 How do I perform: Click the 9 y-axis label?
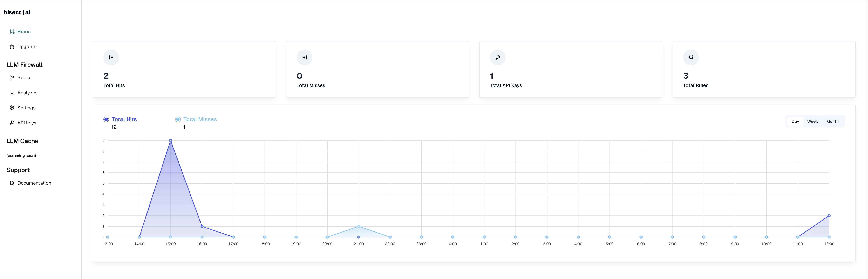pyautogui.click(x=103, y=141)
